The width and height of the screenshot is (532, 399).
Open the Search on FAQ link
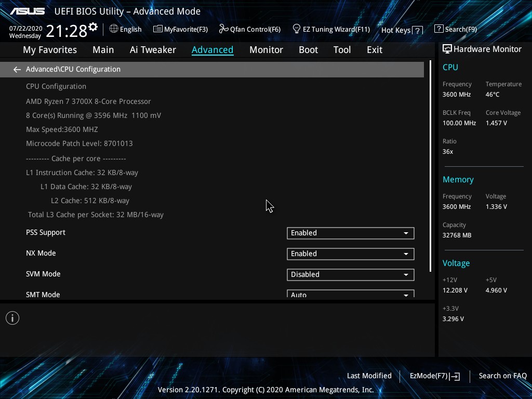pos(502,376)
